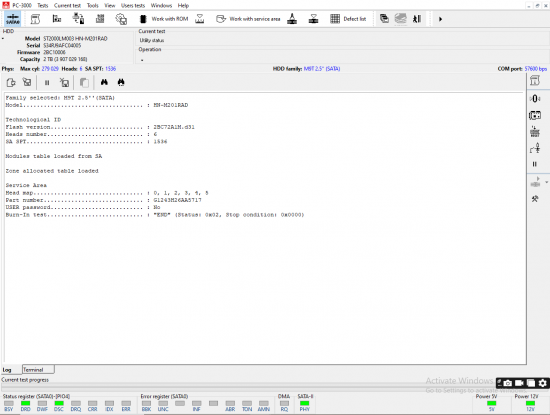
Task: Click the pause icon in right sidebar
Action: pos(535,164)
